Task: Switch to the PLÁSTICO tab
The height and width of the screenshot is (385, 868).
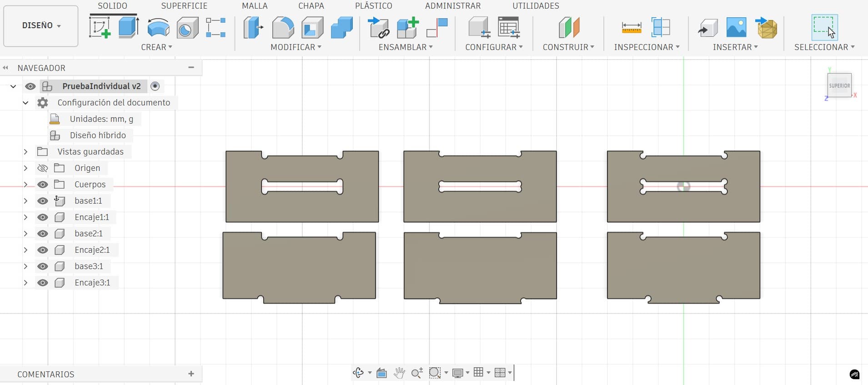Action: point(373,6)
